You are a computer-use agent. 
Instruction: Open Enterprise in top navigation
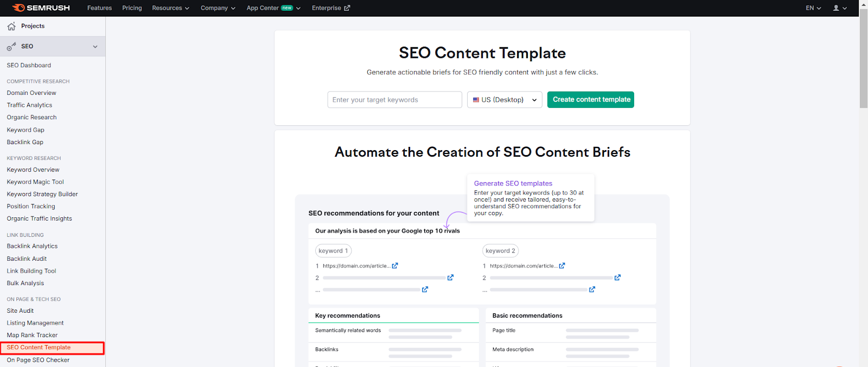point(327,8)
